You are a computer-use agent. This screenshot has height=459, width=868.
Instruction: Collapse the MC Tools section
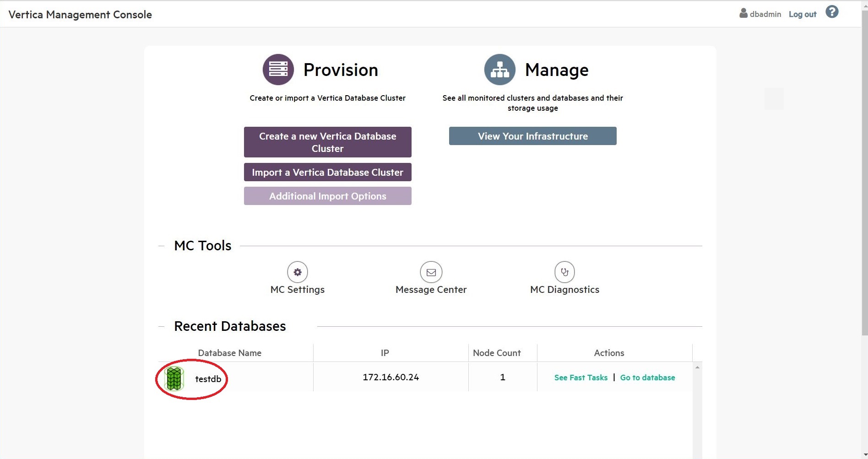(161, 246)
